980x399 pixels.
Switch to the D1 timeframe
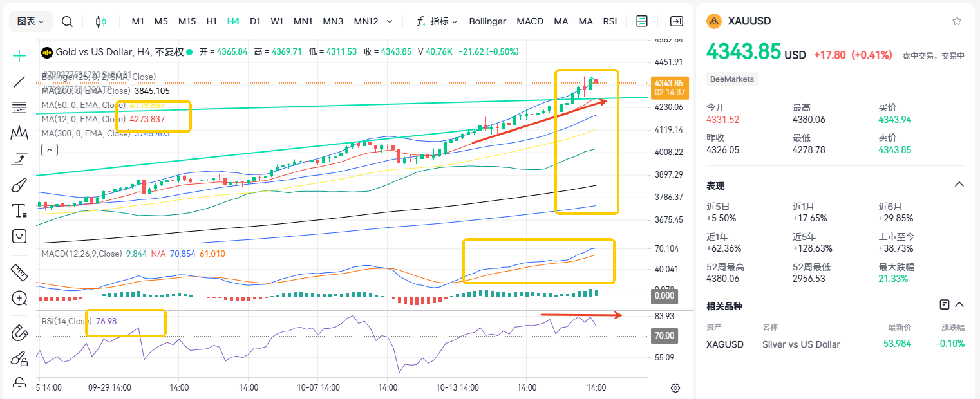[x=255, y=21]
